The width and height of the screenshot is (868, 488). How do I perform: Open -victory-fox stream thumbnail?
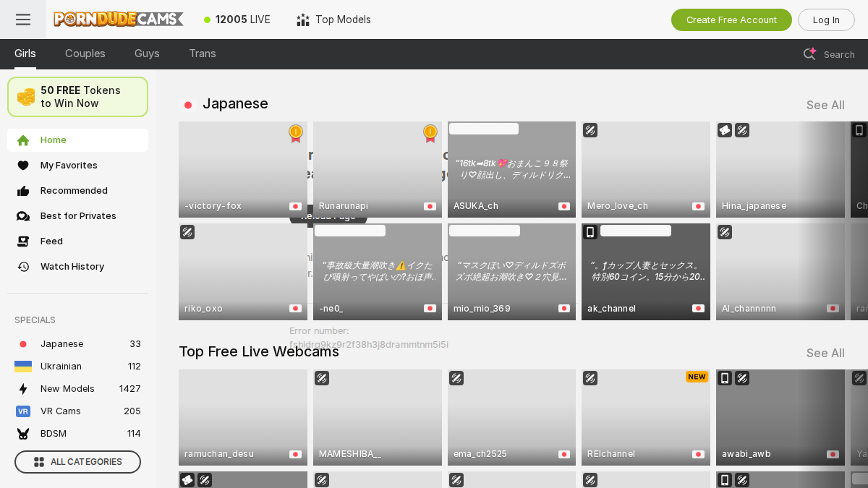pos(243,169)
